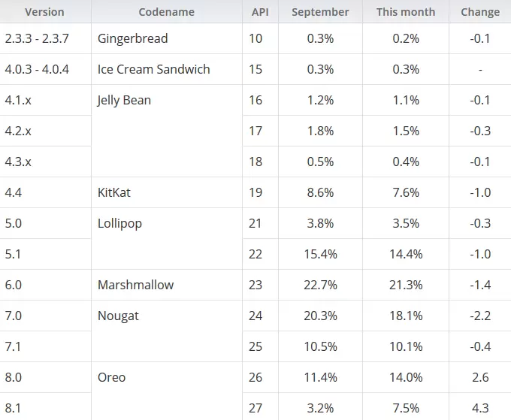The width and height of the screenshot is (511, 420).
Task: Click the September column header
Action: click(x=320, y=12)
